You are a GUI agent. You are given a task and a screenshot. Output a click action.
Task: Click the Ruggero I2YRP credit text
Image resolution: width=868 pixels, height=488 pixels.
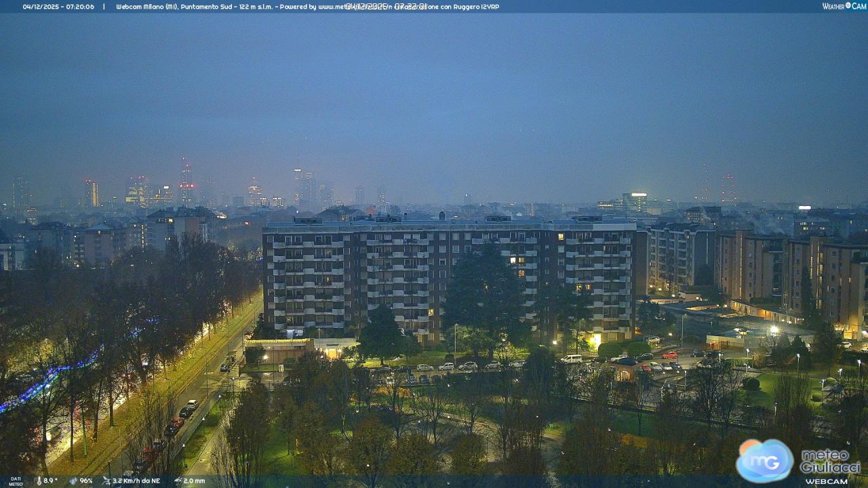coord(475,6)
